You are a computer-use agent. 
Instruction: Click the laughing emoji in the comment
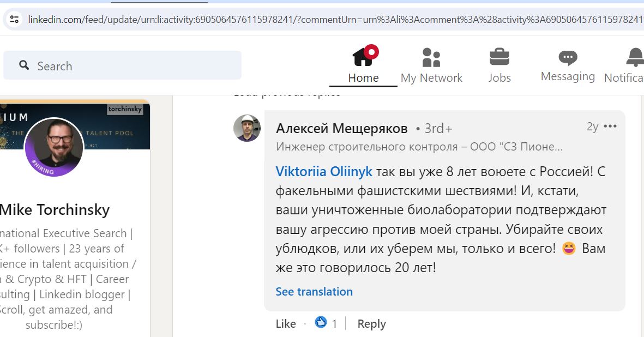coord(569,248)
